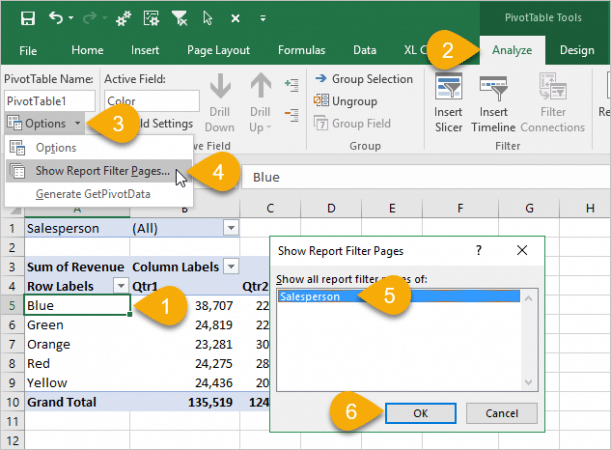The height and width of the screenshot is (450, 611).
Task: Open the Salesperson (All) filter dropdown
Action: click(x=230, y=228)
